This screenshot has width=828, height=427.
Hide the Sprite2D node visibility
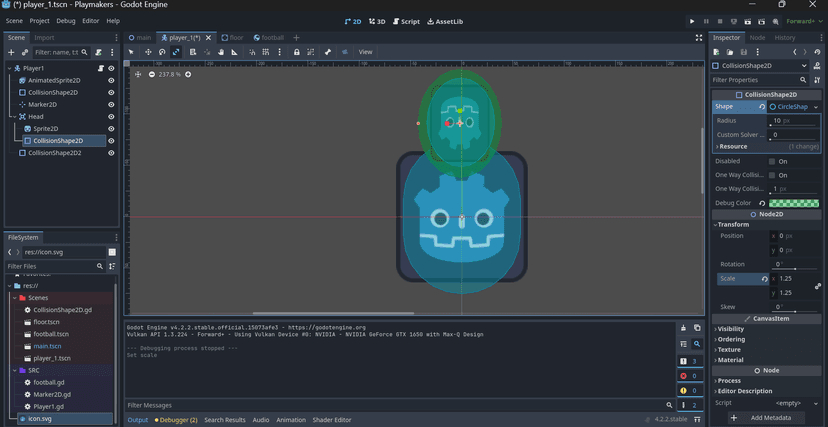(x=111, y=129)
